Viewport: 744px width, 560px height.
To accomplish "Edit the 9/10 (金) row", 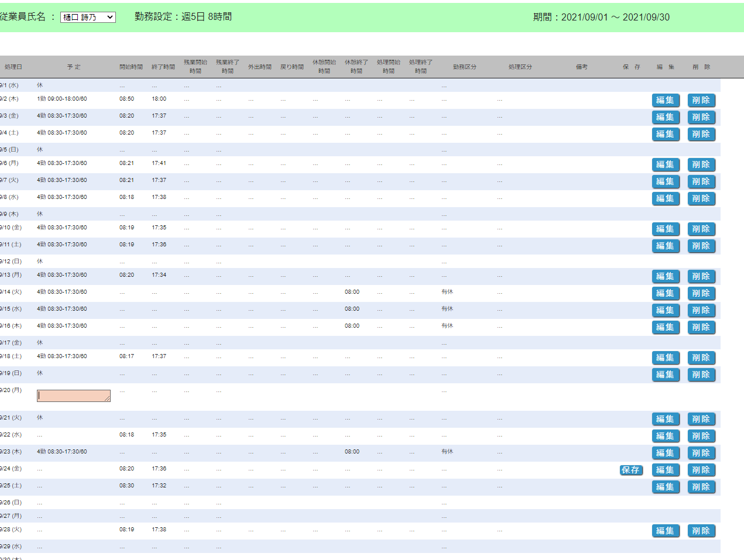I will [x=666, y=229].
